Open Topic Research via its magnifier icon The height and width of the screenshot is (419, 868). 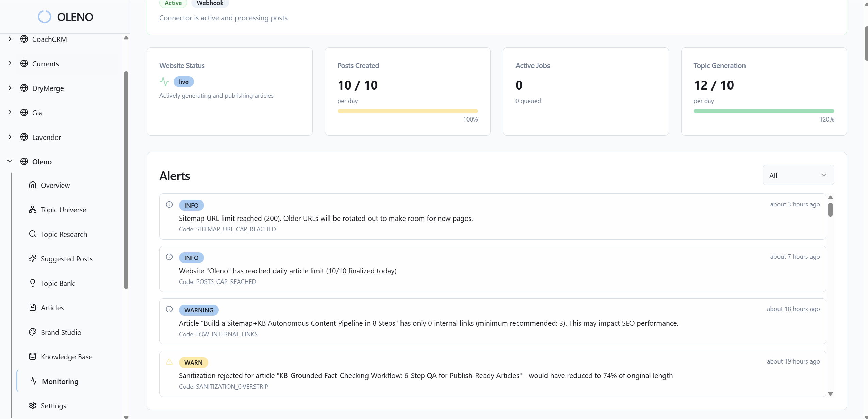[32, 234]
